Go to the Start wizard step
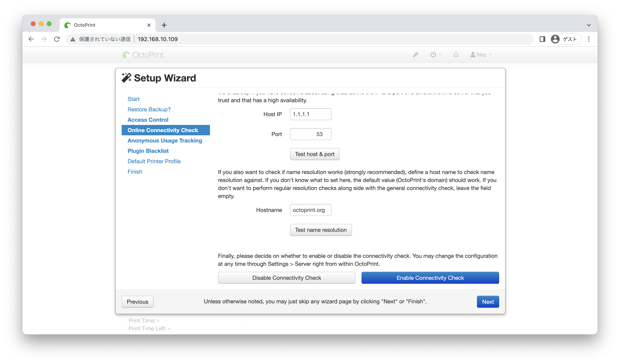620x364 pixels. coord(133,99)
